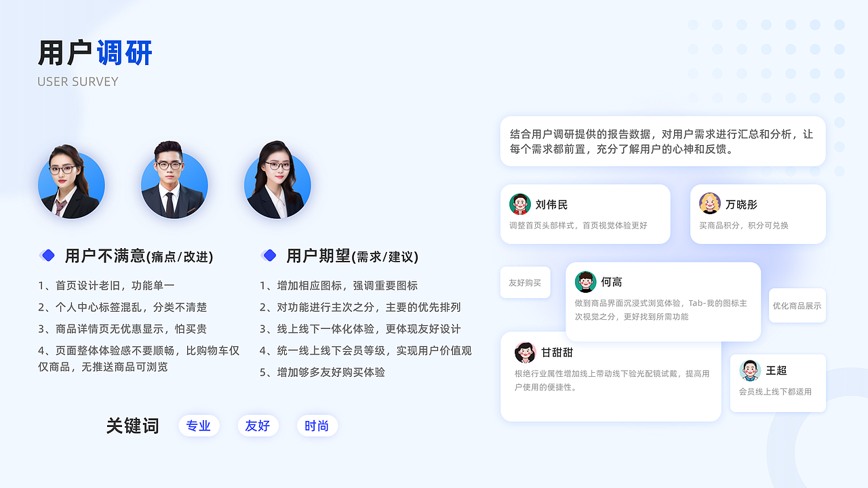Click the 用户期望 heading
Viewport: 868px width, 488px height.
point(353,256)
